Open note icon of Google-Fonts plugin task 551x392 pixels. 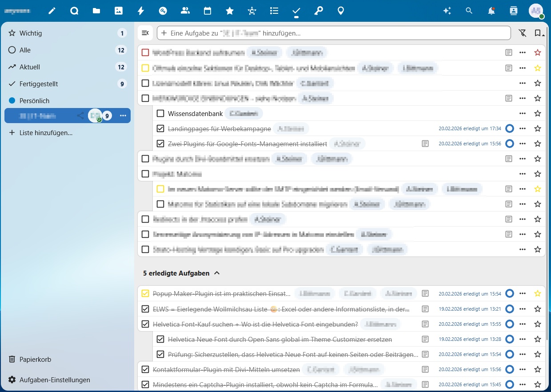425,144
